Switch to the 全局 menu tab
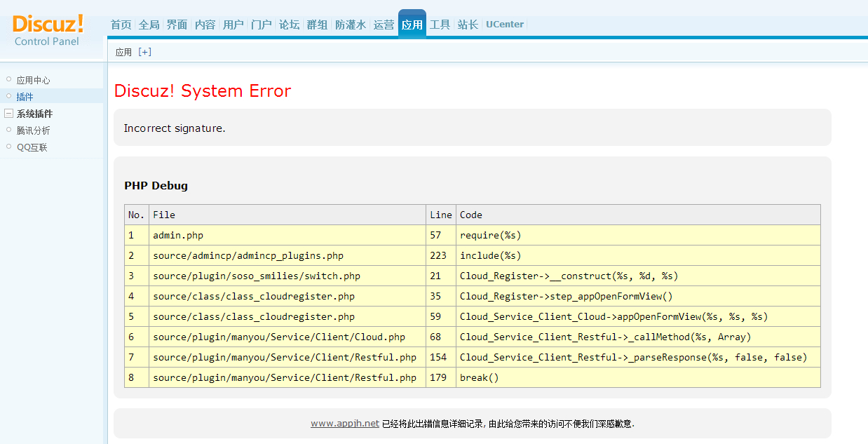 (x=149, y=25)
